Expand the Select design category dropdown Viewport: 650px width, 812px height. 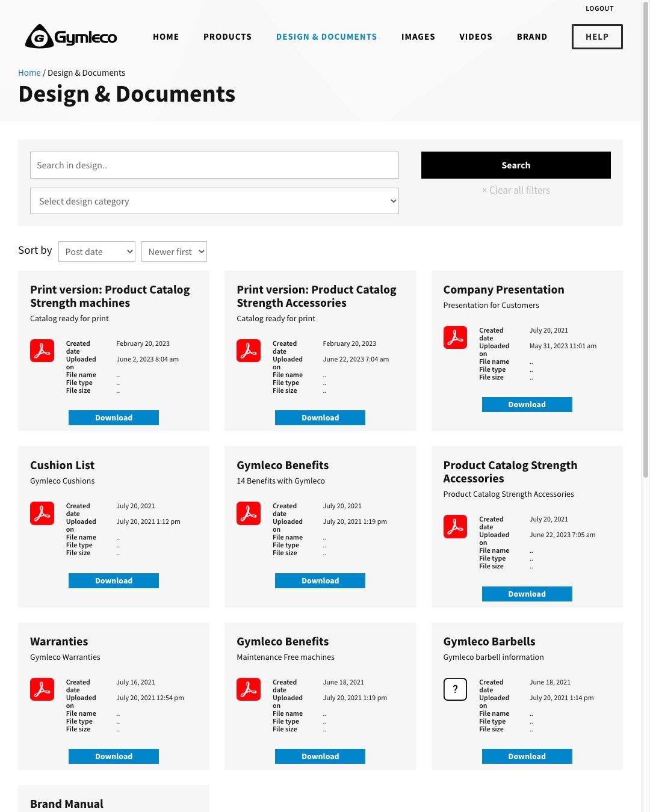(x=214, y=201)
